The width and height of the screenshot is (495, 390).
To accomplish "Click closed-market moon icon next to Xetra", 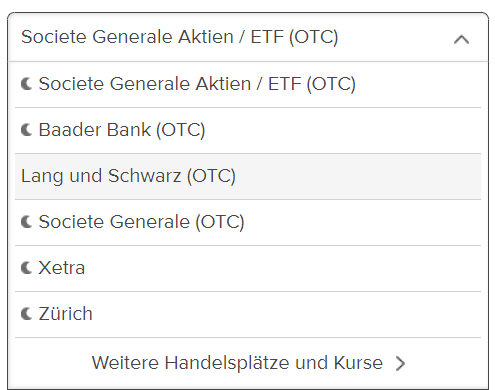I will click(x=26, y=268).
